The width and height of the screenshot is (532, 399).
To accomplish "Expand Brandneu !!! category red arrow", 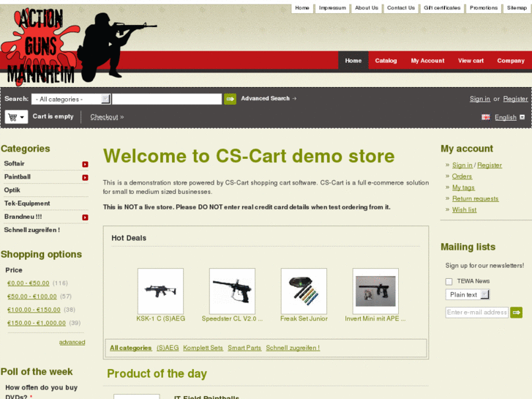I will (85, 217).
